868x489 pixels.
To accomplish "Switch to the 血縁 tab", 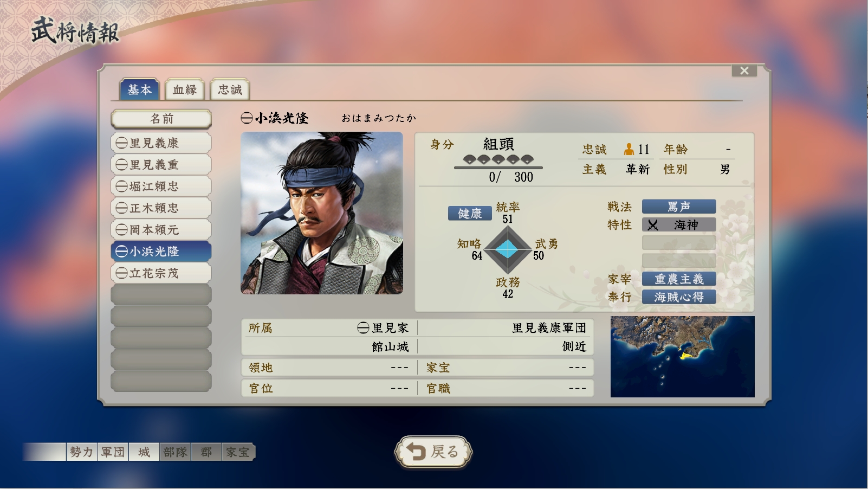I will pos(185,90).
